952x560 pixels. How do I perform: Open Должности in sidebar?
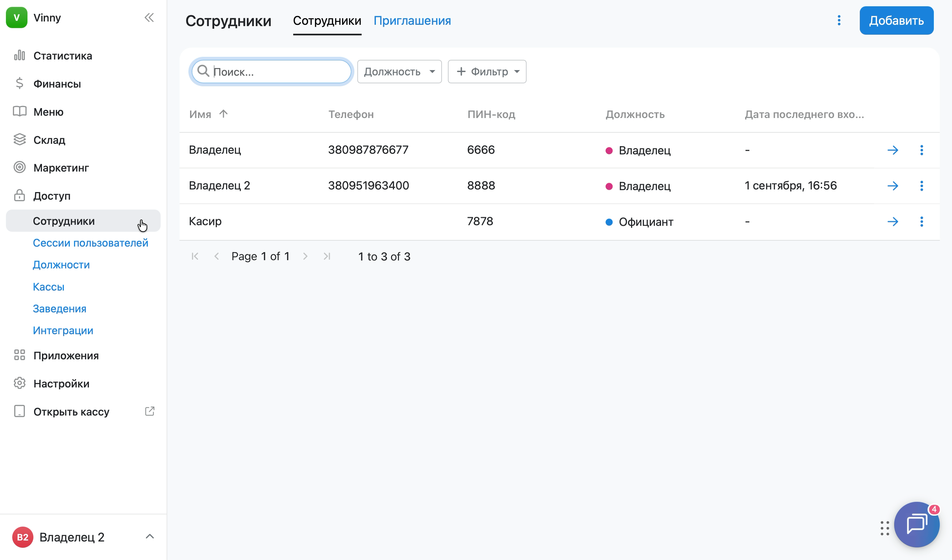tap(61, 264)
